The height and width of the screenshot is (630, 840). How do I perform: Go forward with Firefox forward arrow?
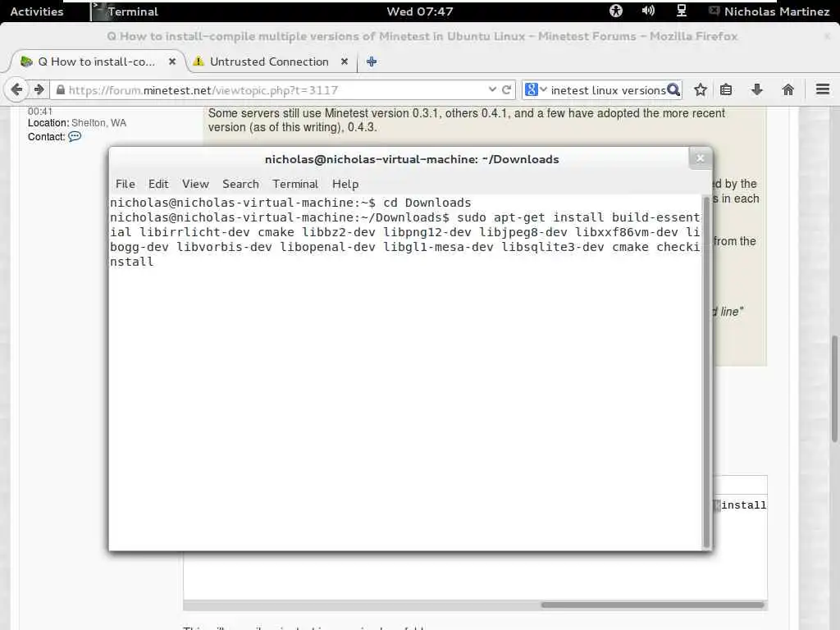click(x=39, y=89)
